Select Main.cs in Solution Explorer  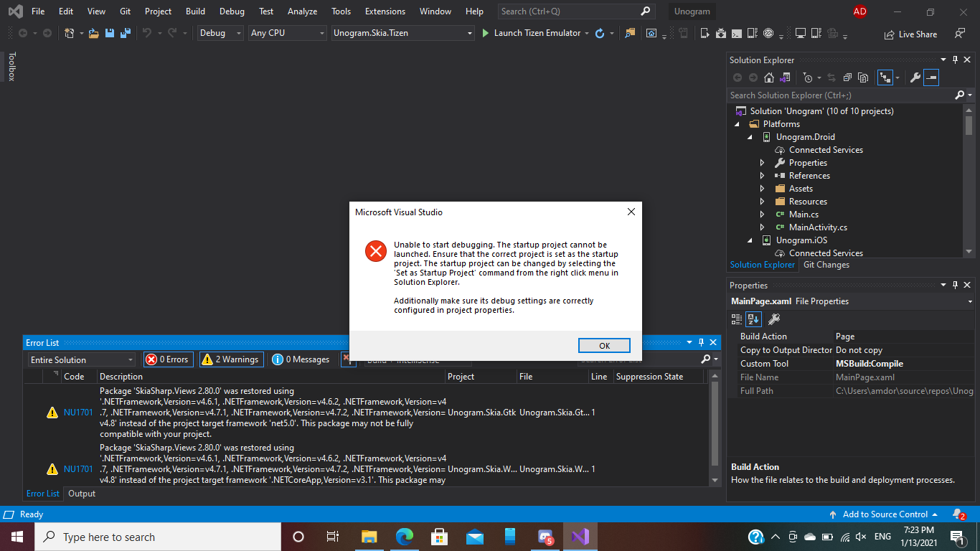pos(804,215)
